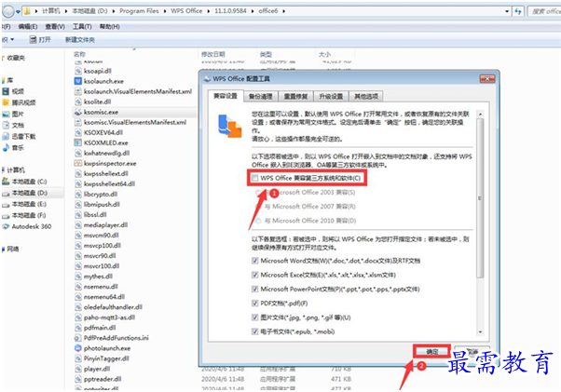Image resolution: width=561 pixels, height=392 pixels.
Task: Open the Pictures library in sidebar
Action: pos(13,114)
